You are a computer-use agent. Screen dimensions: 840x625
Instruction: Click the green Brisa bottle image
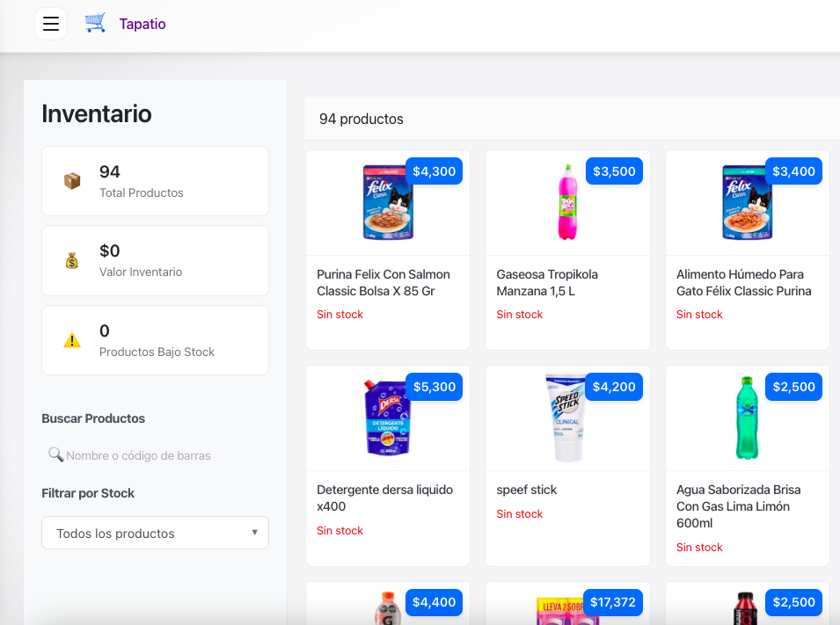pos(747,418)
